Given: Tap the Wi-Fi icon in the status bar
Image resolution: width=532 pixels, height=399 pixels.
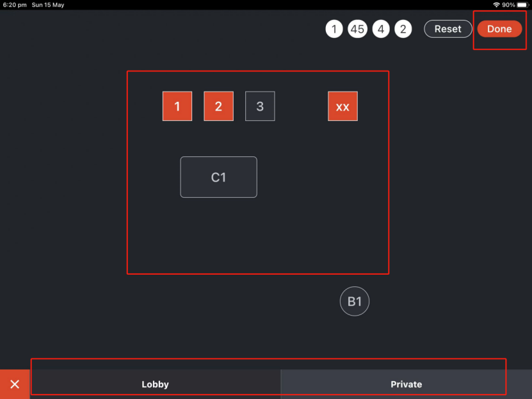Looking at the screenshot, I should [496, 4].
